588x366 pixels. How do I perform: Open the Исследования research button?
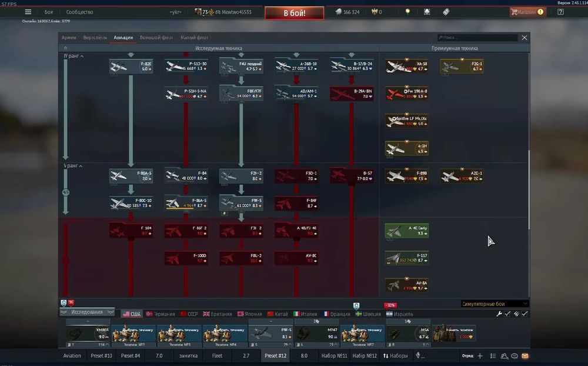click(x=87, y=312)
